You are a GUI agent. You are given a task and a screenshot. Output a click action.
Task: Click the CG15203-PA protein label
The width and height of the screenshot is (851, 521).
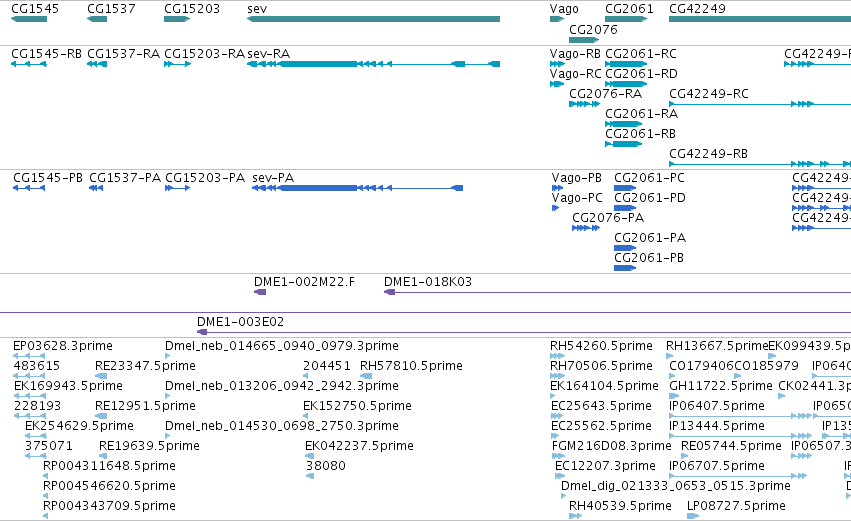coord(205,178)
